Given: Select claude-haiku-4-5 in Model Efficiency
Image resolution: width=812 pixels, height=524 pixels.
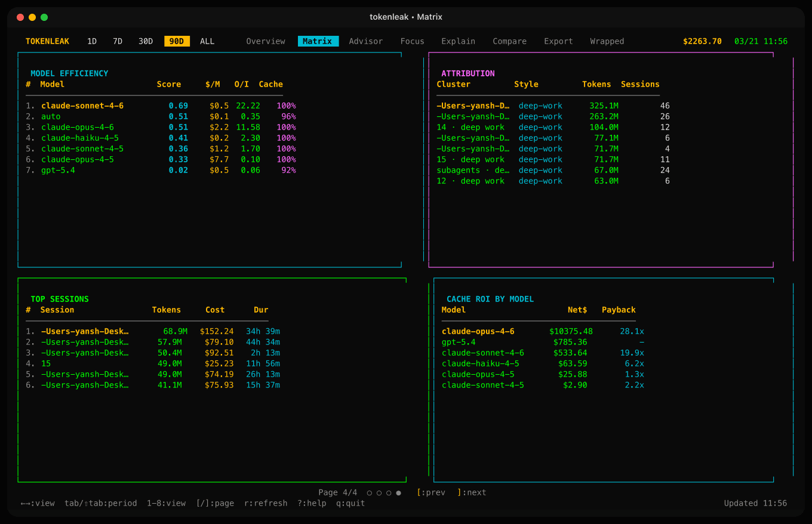Looking at the screenshot, I should [x=161, y=138].
